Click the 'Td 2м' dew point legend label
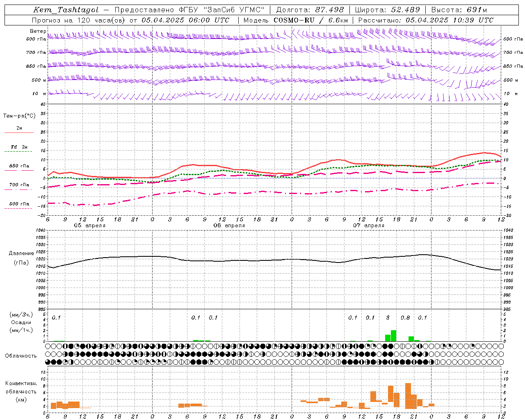Screen dimensions: 525x420 click(x=19, y=147)
